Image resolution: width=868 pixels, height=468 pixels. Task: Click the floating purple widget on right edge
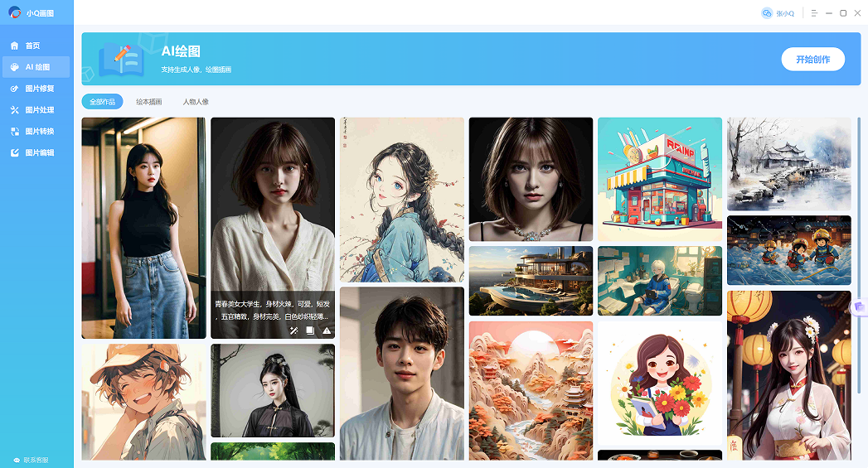click(x=860, y=307)
